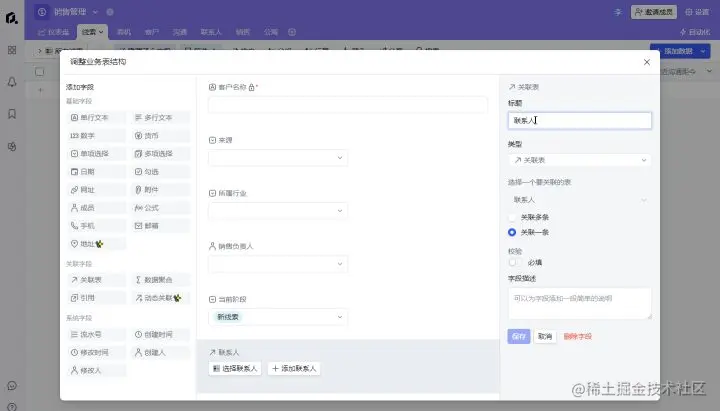The width and height of the screenshot is (720, 411).
Task: Click the red 删除字段 link
Action: (x=578, y=336)
